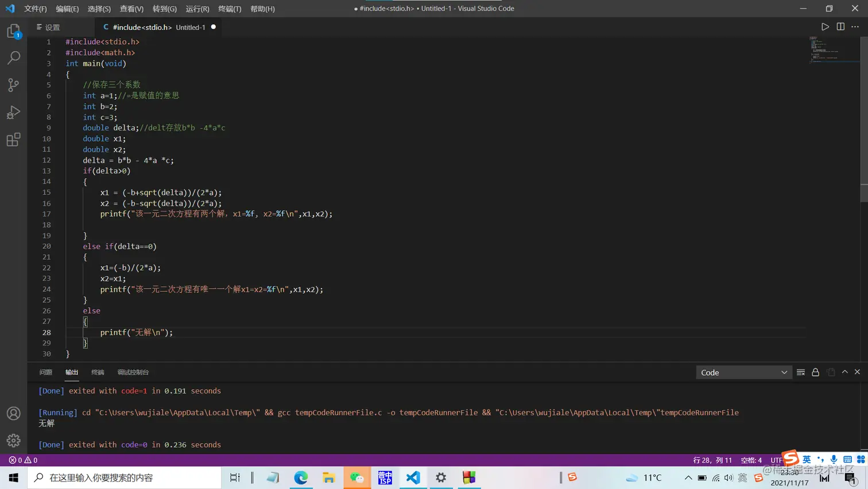Run code with the play button
This screenshot has width=868, height=489.
pos(825,27)
